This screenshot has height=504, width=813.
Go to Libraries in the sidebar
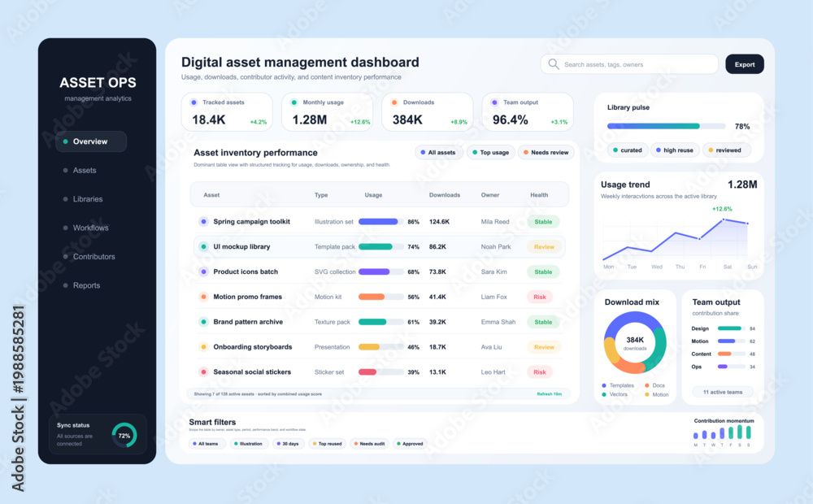tap(87, 199)
